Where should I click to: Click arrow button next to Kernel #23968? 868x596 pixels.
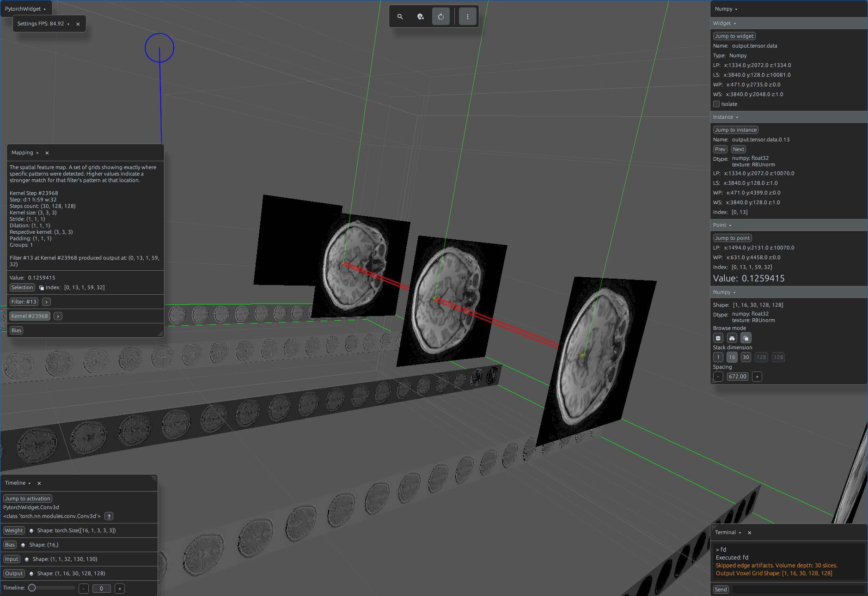coord(58,316)
